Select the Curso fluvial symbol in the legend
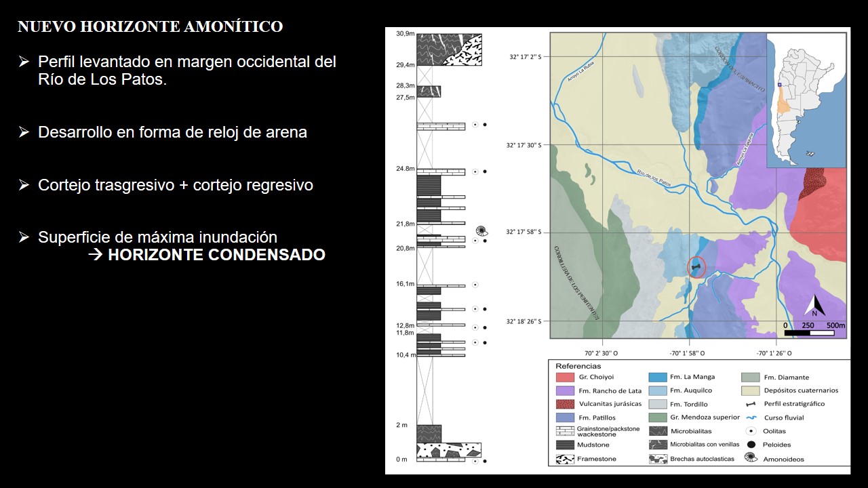Screen dimensions: 868x488 coord(751,418)
